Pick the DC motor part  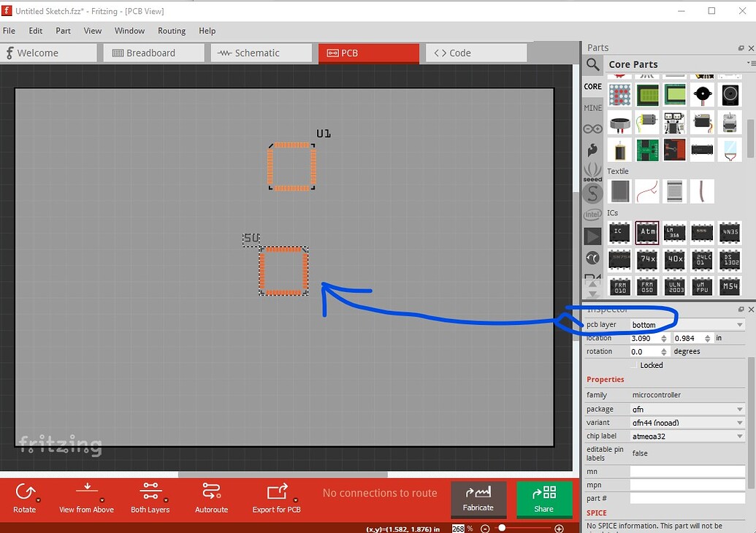pos(647,123)
